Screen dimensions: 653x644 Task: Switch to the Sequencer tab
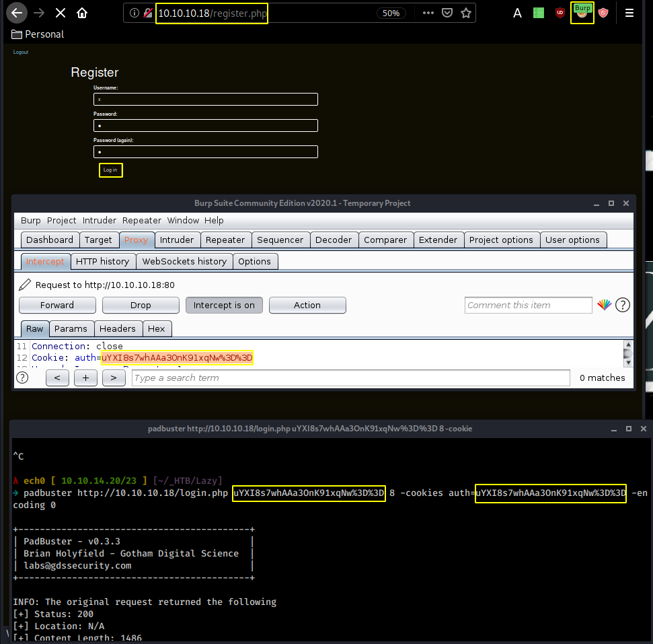click(x=280, y=240)
